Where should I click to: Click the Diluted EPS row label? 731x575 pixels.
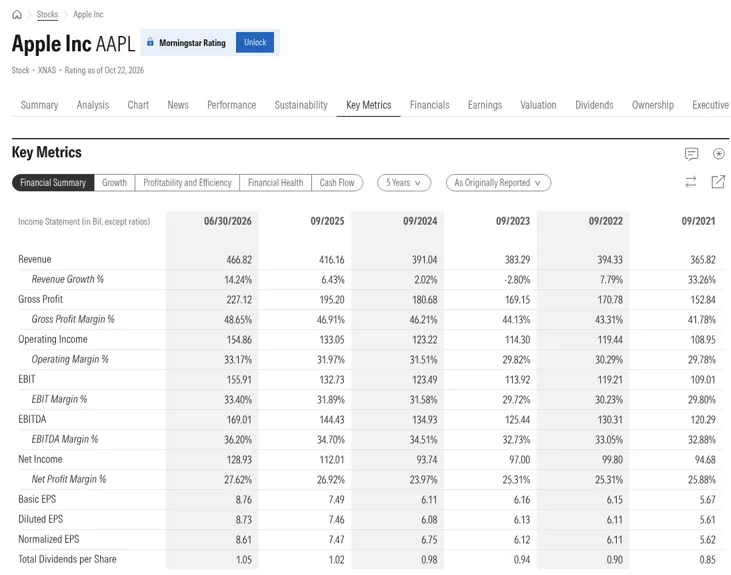[x=41, y=520]
